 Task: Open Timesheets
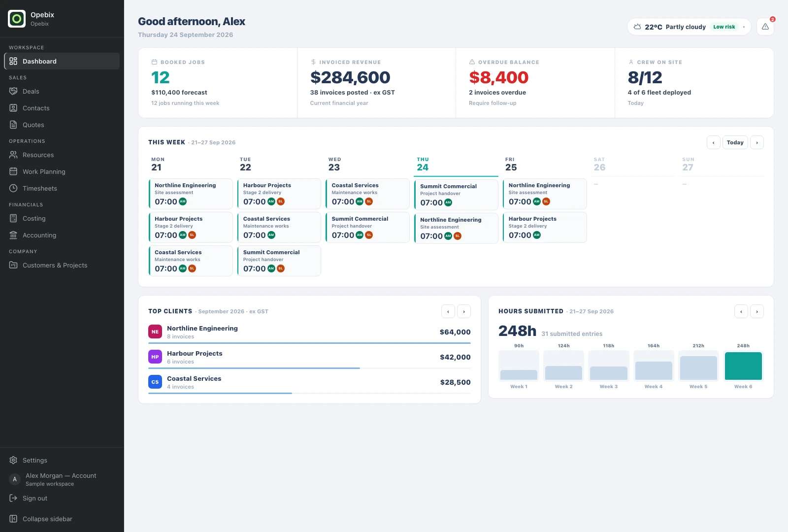(62, 188)
